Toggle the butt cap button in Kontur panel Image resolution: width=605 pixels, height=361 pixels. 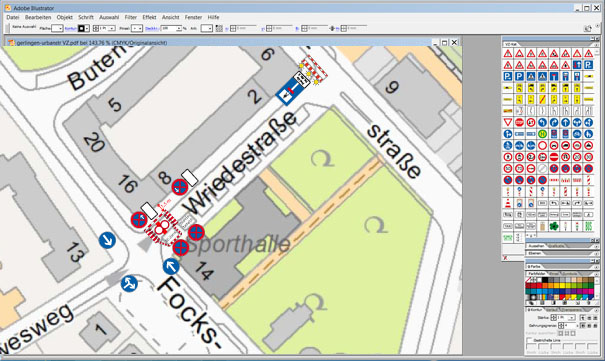[582, 318]
